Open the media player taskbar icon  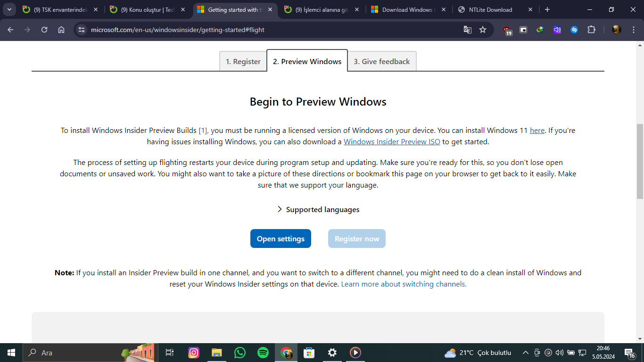[355, 353]
